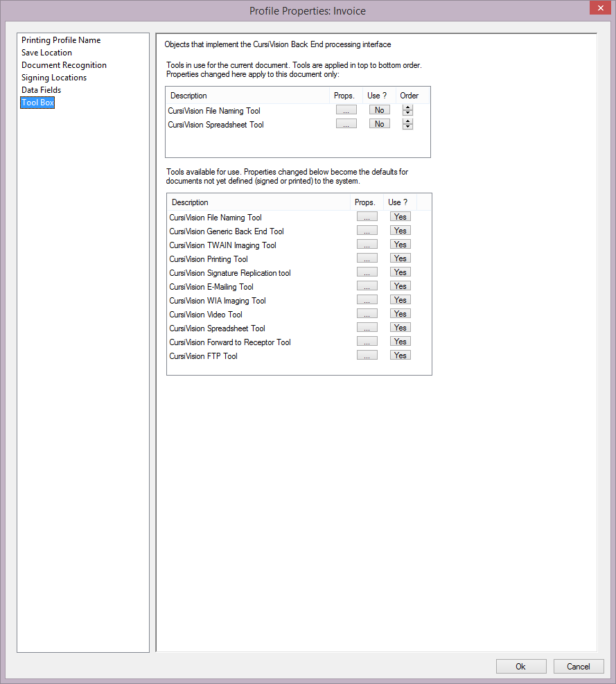This screenshot has width=616, height=684.
Task: Open props for available FTP Tool
Action: pyautogui.click(x=367, y=356)
